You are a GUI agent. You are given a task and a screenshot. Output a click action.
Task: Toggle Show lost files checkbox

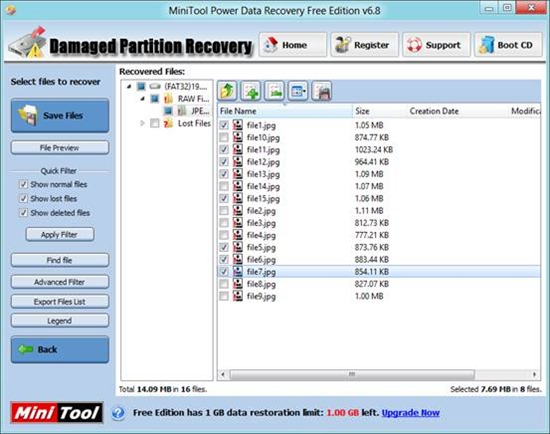23,199
